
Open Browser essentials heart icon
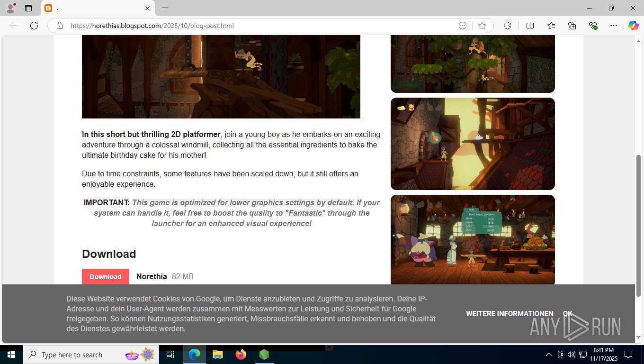[593, 26]
